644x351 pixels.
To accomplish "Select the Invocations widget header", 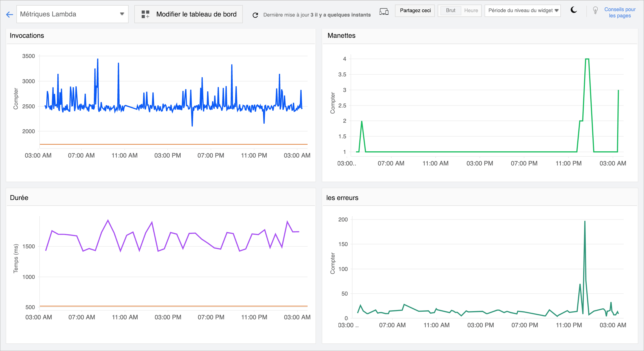I will click(27, 36).
